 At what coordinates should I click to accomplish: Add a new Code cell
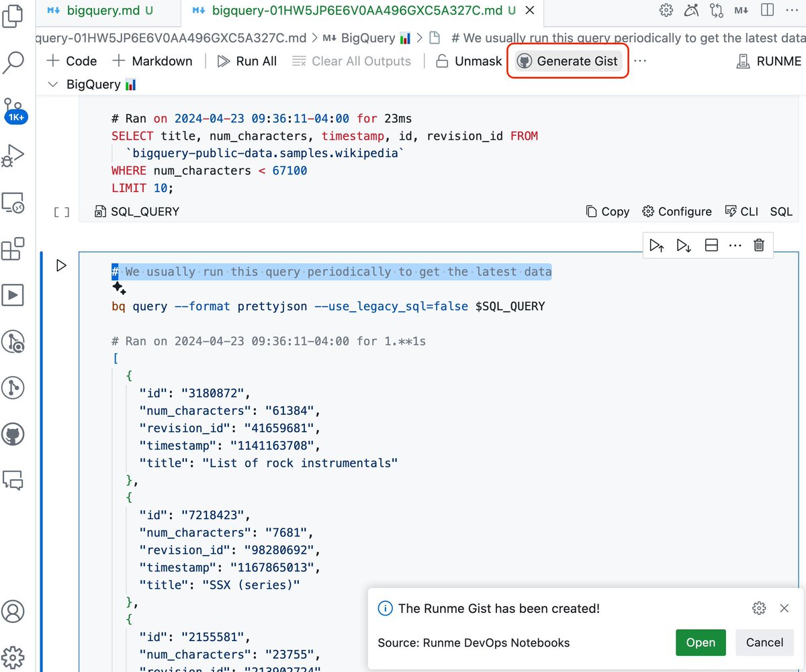tap(71, 61)
